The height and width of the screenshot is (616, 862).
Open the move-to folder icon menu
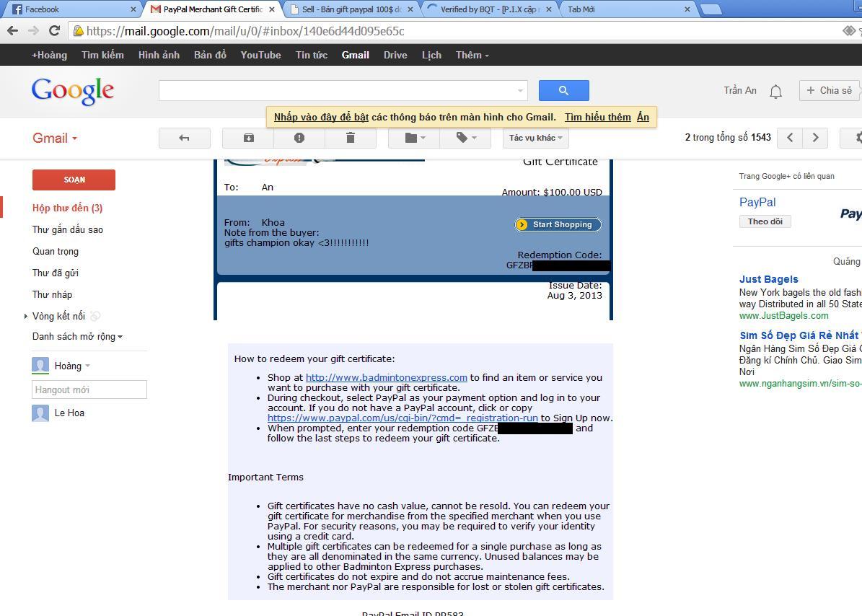[x=415, y=138]
